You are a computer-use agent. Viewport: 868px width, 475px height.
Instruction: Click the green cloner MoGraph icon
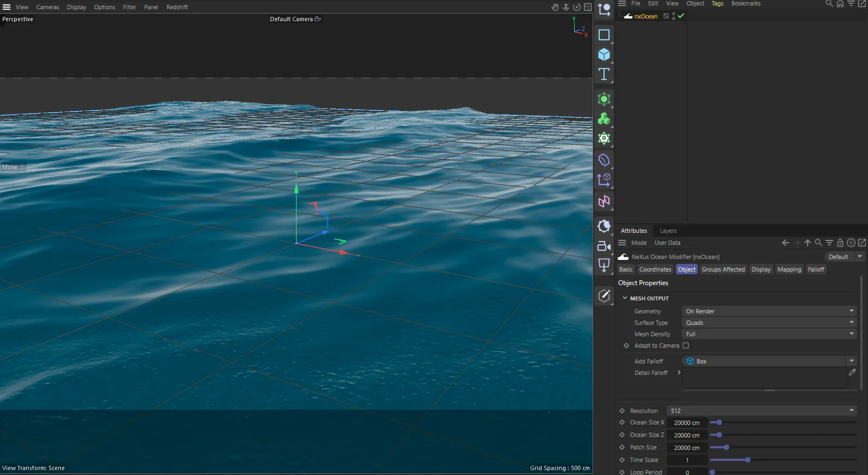(x=604, y=119)
